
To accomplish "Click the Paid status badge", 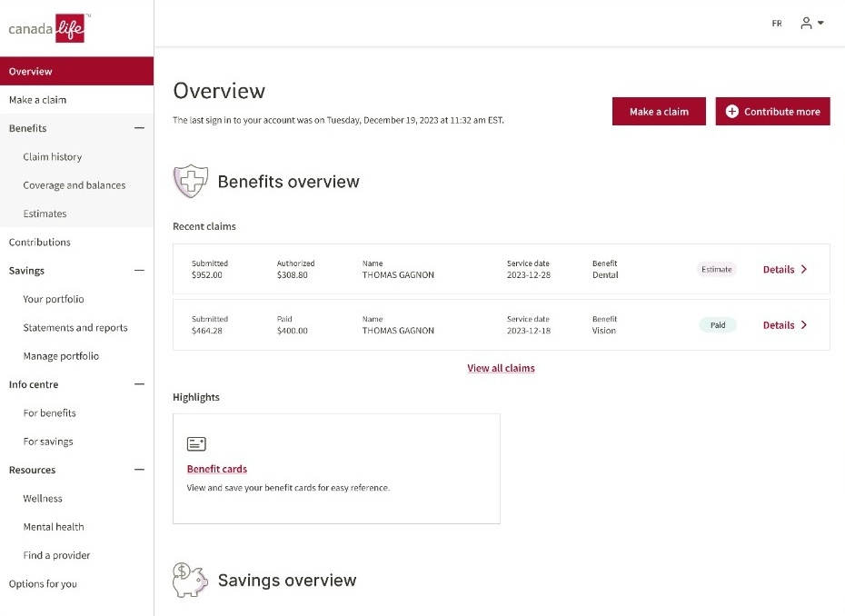I will pos(717,325).
